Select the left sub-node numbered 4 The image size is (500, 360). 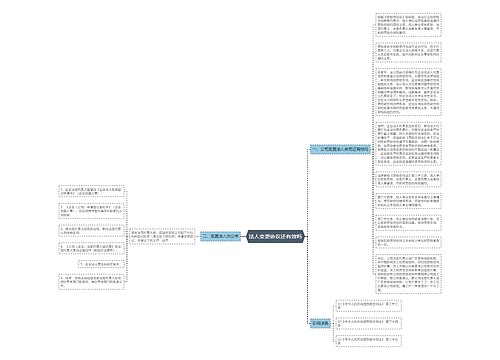[92, 248]
